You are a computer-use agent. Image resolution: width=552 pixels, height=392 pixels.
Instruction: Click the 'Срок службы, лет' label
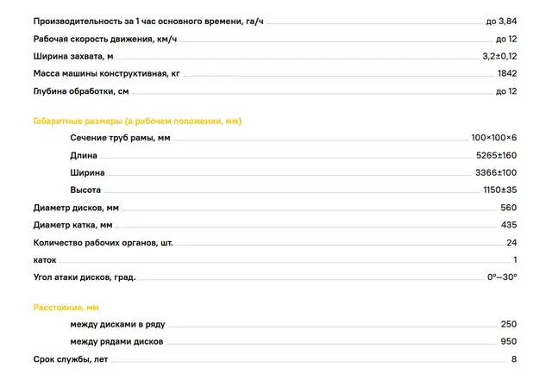(71, 359)
